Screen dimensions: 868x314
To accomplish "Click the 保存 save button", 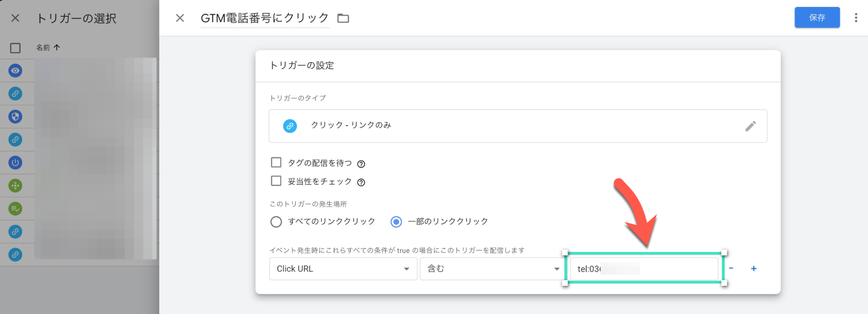I will coord(817,18).
